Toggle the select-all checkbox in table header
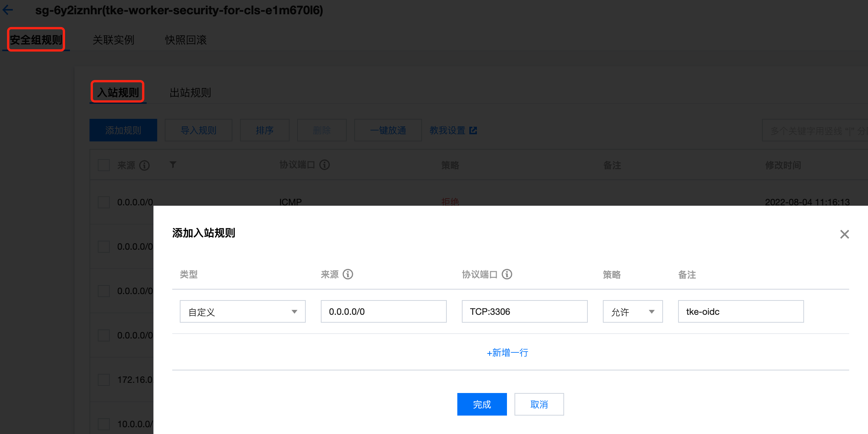 tap(104, 165)
